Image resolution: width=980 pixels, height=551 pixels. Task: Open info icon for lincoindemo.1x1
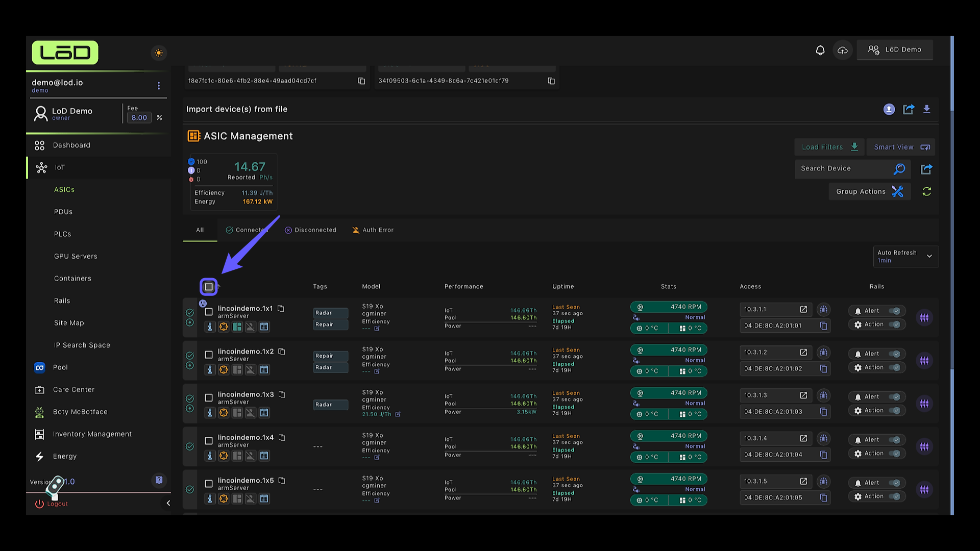point(210,327)
